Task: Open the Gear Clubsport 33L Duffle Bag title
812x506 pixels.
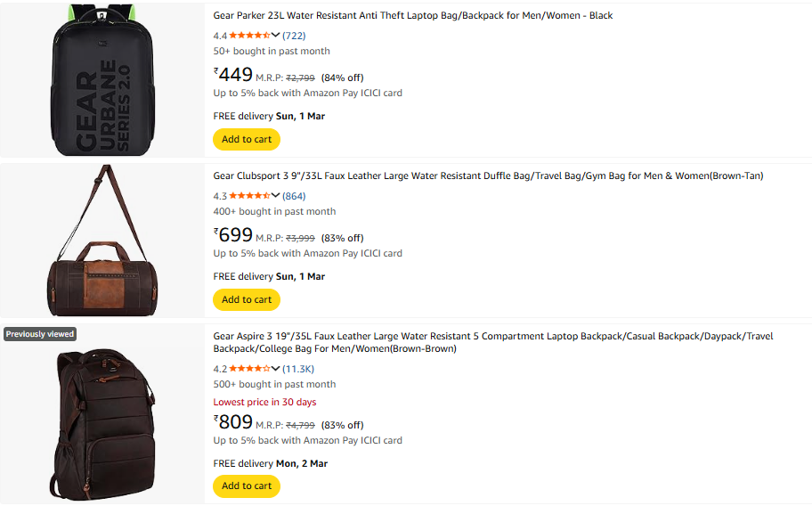Action: click(x=488, y=176)
